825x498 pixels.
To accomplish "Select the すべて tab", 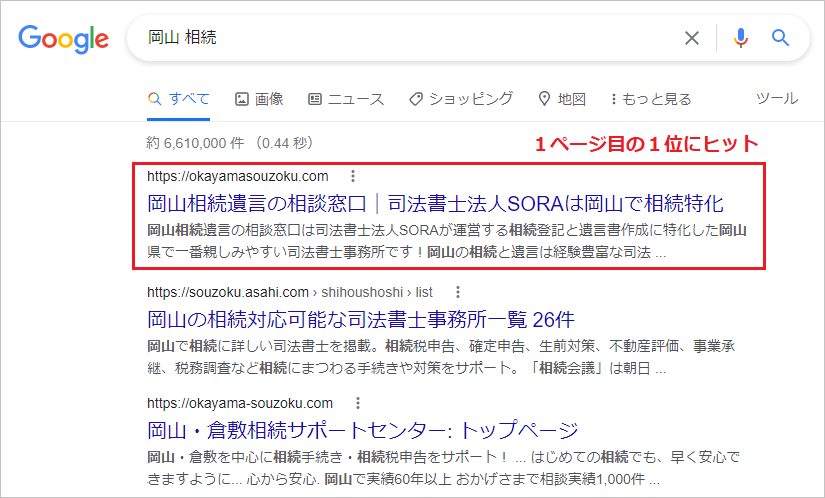I will [x=178, y=99].
